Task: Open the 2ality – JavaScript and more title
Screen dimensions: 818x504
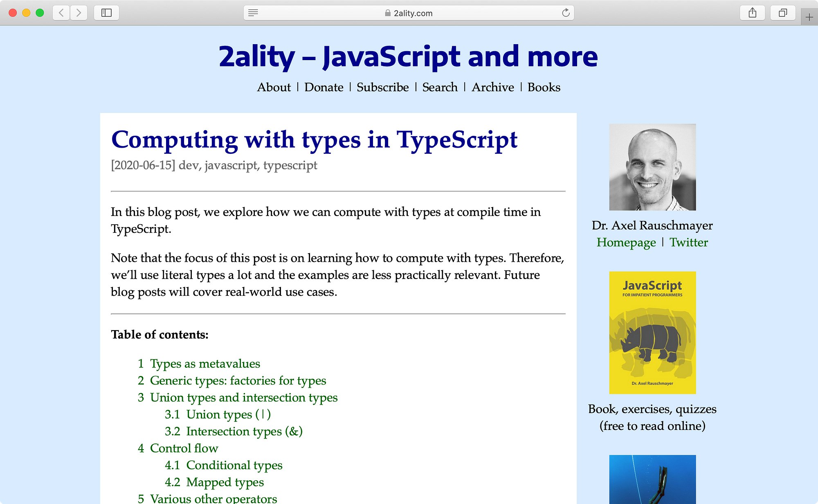Action: 408,56
